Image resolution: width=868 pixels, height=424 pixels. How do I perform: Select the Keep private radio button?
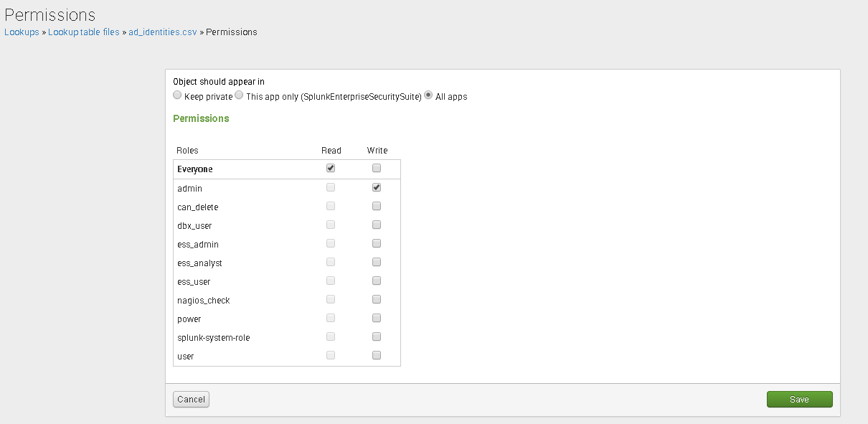[x=177, y=95]
